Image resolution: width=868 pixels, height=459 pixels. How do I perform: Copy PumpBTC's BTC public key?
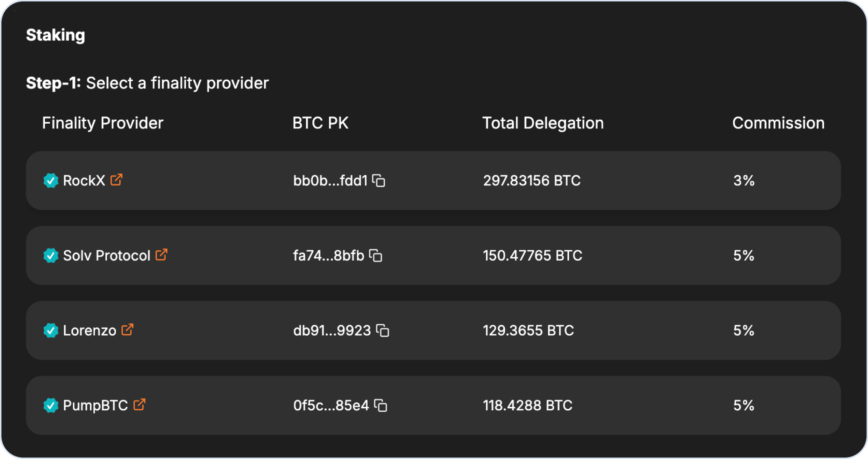(382, 406)
